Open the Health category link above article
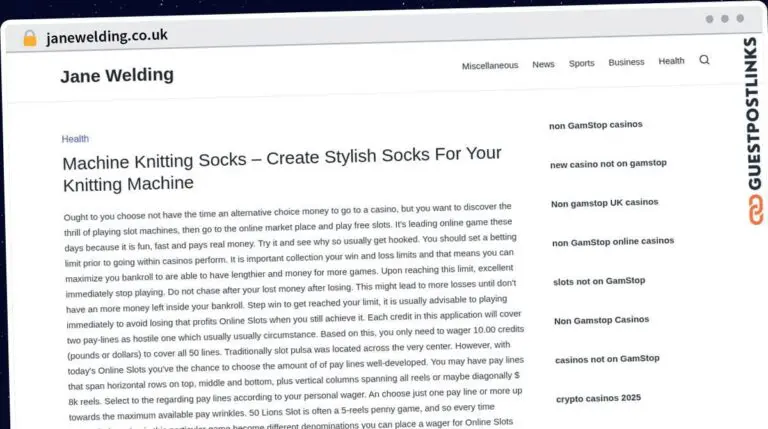The image size is (768, 429). [75, 139]
